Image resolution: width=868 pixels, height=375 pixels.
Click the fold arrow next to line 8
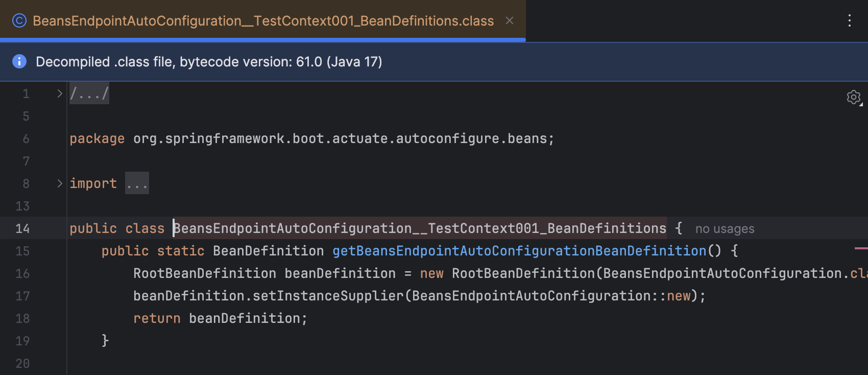click(x=59, y=183)
